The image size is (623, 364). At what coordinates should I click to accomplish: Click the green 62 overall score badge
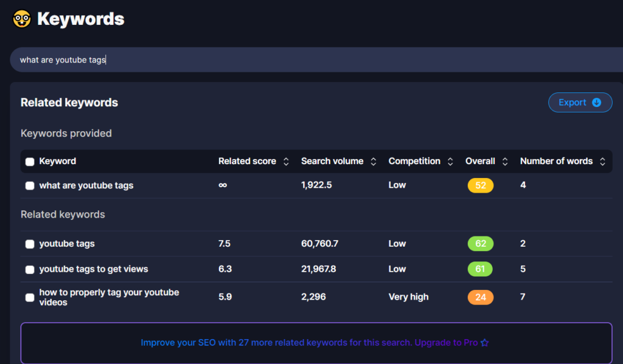pyautogui.click(x=480, y=244)
